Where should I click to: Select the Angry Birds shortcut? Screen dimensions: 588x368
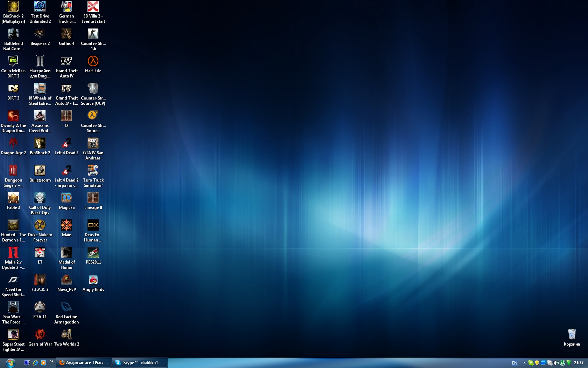coord(93,283)
